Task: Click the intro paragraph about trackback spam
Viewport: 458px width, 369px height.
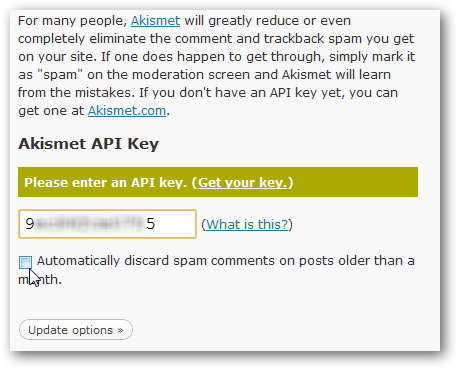Action: point(217,66)
